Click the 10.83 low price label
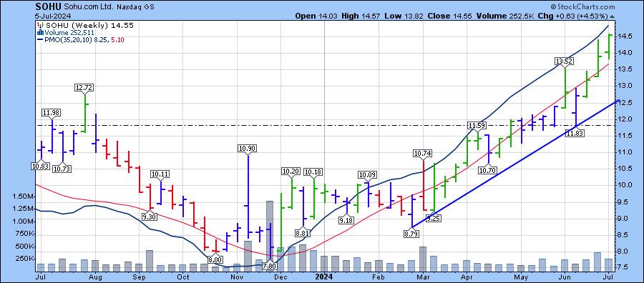This screenshot has width=644, height=283. (x=41, y=166)
